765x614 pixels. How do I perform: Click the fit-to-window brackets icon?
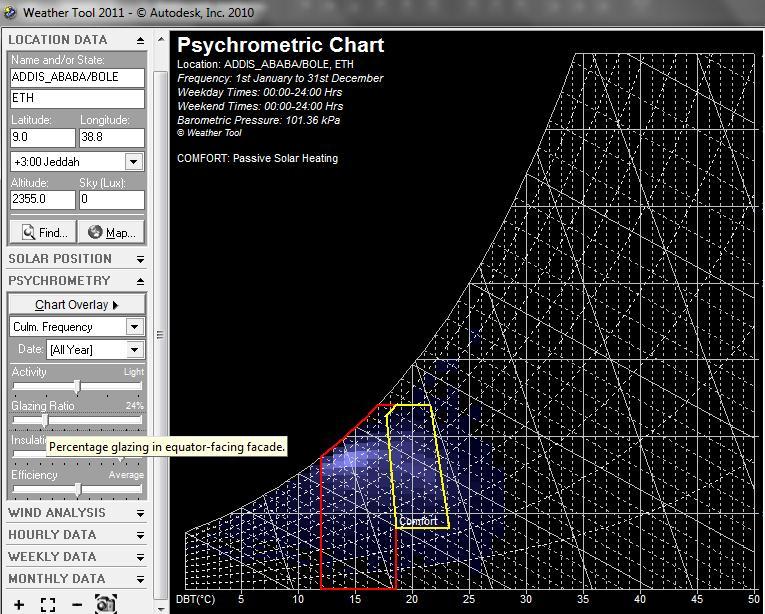coord(48,604)
